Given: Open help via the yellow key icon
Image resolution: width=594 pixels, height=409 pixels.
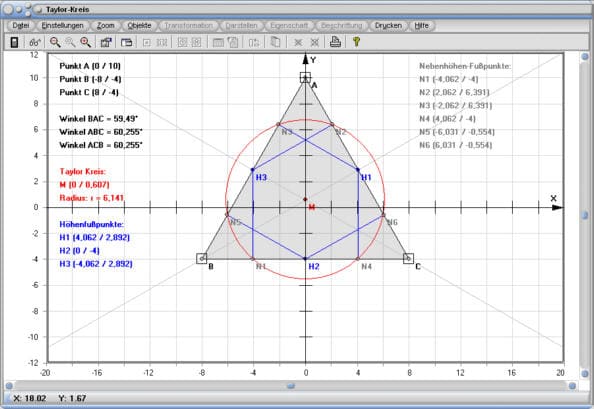Looking at the screenshot, I should [356, 42].
